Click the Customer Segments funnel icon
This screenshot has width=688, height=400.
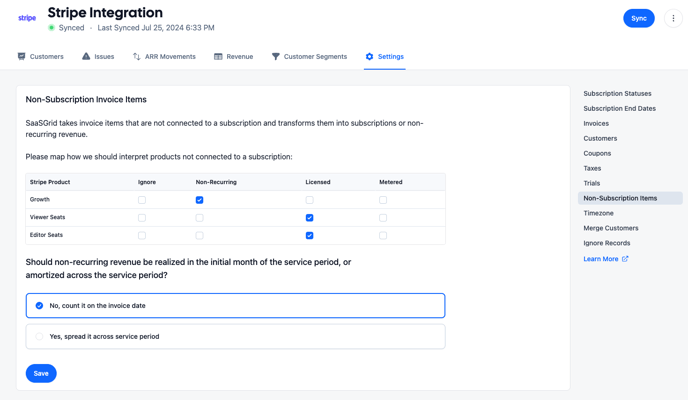276,57
